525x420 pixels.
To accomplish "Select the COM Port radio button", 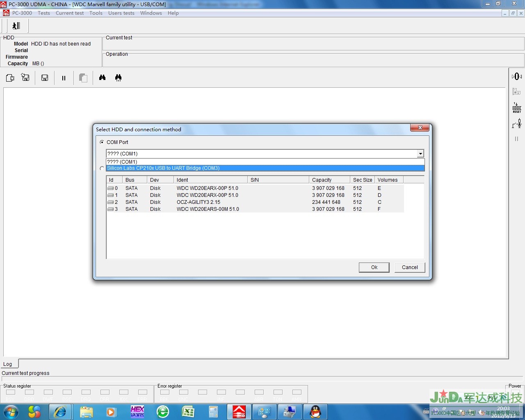I will pyautogui.click(x=102, y=142).
